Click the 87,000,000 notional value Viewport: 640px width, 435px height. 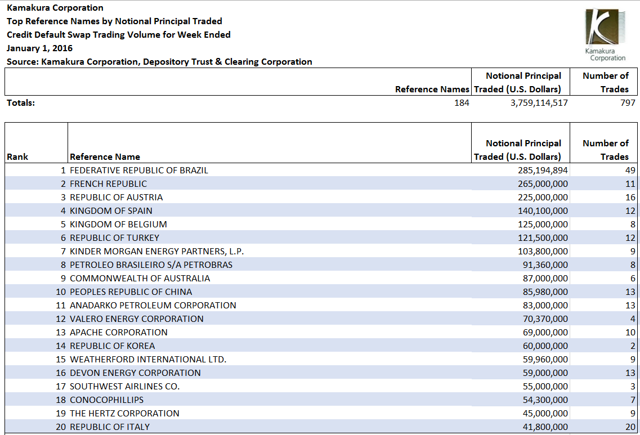point(545,278)
